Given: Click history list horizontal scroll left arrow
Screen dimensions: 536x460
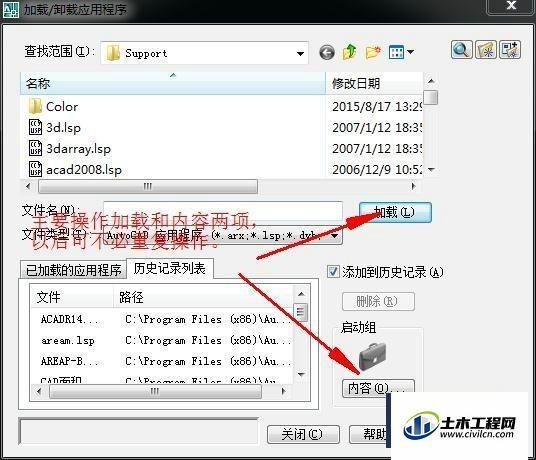Looking at the screenshot, I should coord(39,391).
